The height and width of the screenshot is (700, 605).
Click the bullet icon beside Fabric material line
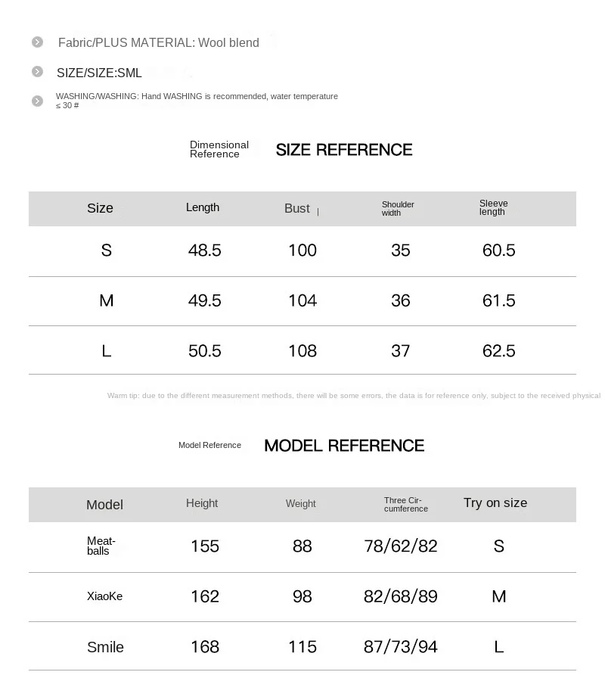tap(37, 42)
